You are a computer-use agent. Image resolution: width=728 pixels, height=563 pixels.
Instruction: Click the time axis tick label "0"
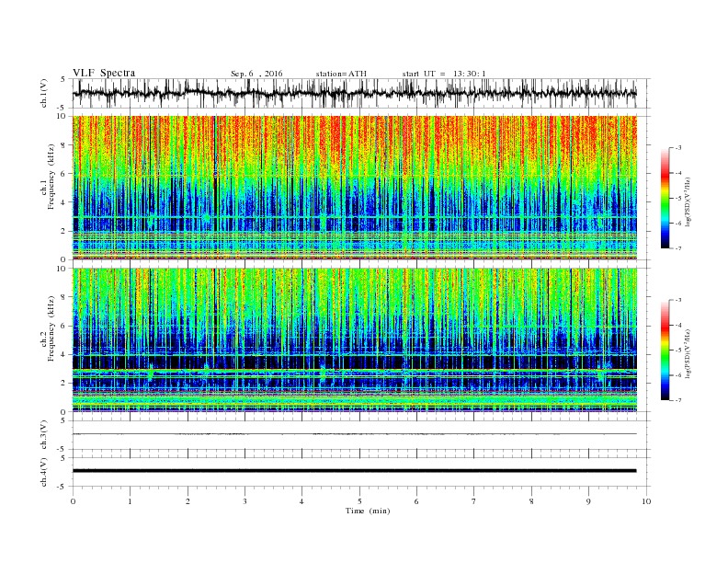[x=73, y=501]
